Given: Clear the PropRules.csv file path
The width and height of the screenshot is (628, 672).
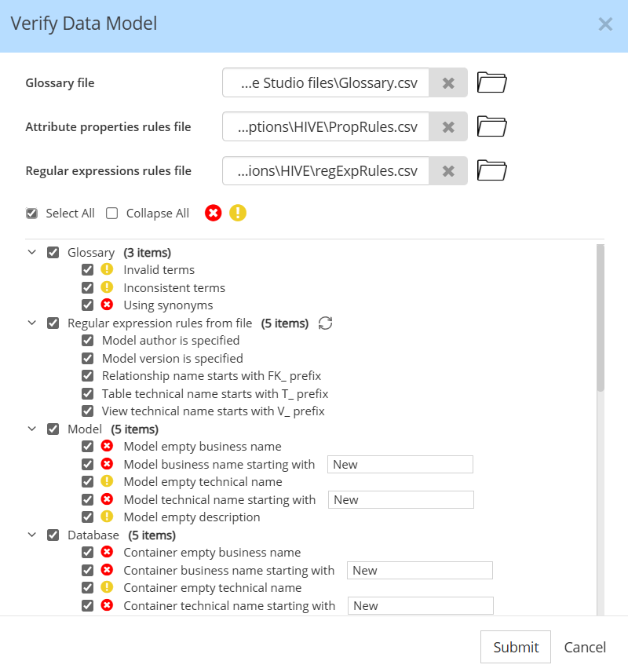Looking at the screenshot, I should 448,127.
